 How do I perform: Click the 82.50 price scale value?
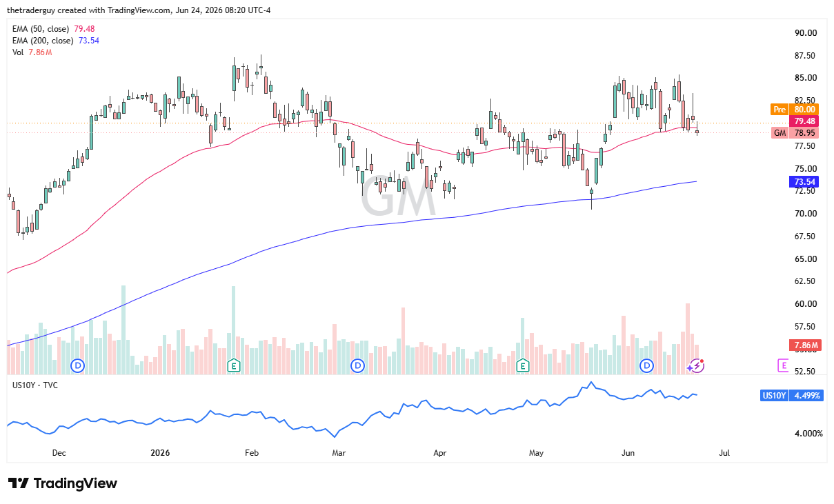point(806,101)
